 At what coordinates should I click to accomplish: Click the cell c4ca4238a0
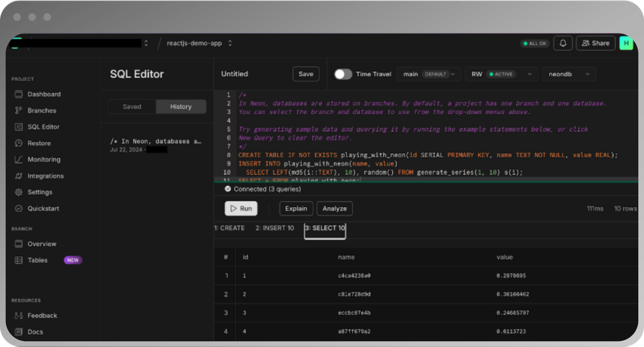pyautogui.click(x=354, y=276)
